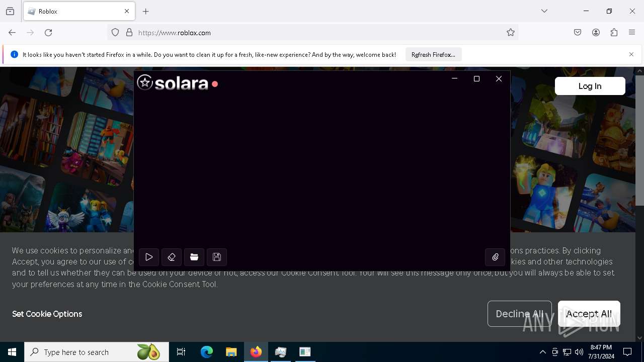Screen dimensions: 644x362
Task: Clear the editor with Solara's eraser icon
Action: tap(172, 257)
